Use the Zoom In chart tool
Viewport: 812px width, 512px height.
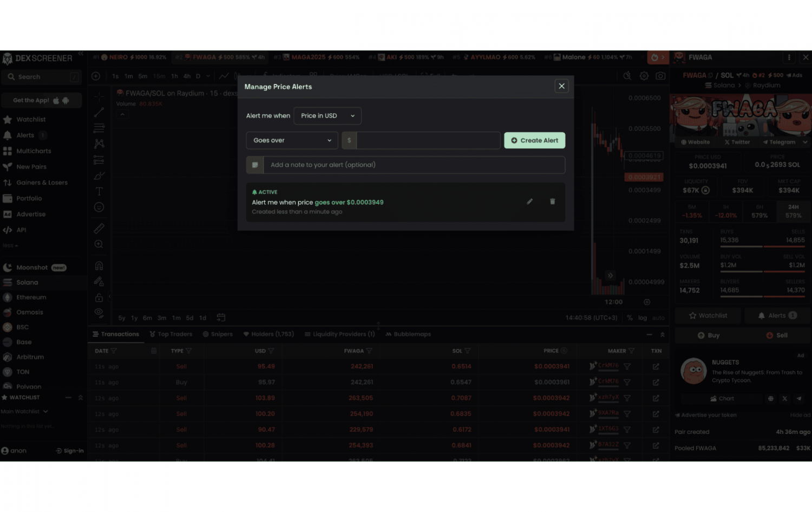[x=99, y=244]
